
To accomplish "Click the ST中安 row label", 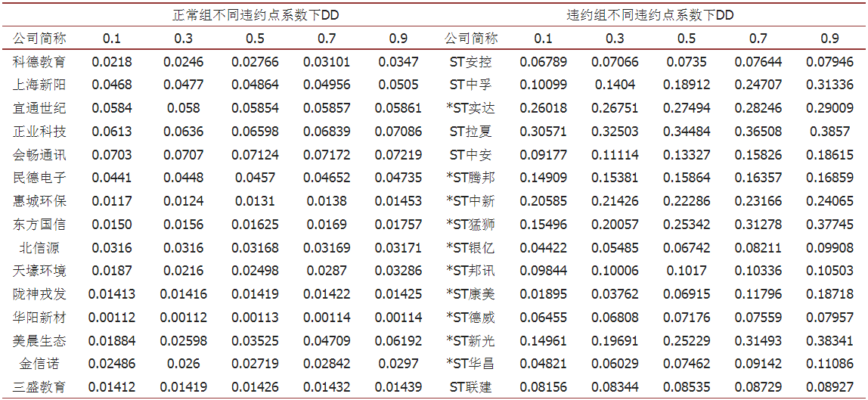I will 470,155.
